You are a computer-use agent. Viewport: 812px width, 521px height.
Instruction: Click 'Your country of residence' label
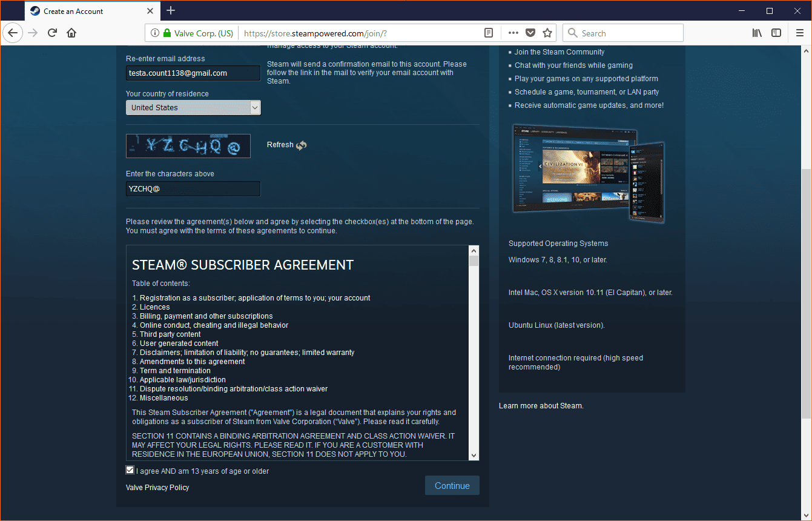click(167, 94)
